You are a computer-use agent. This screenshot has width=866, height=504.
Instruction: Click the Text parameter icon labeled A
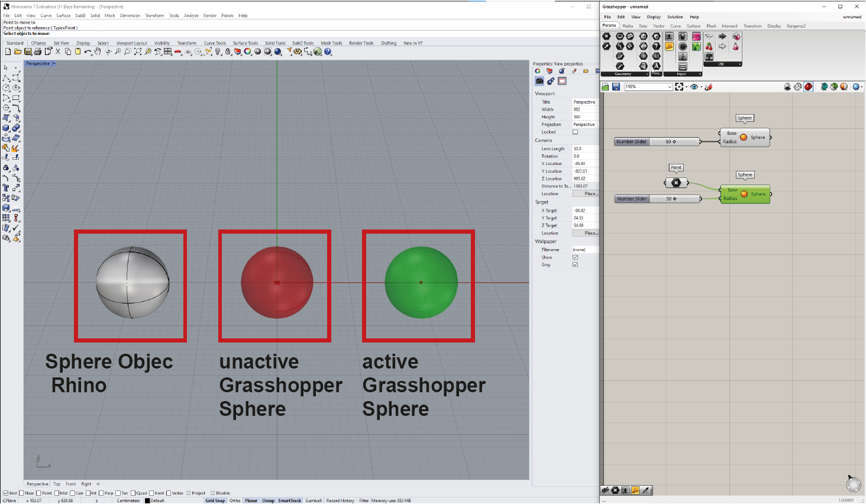pos(657,66)
